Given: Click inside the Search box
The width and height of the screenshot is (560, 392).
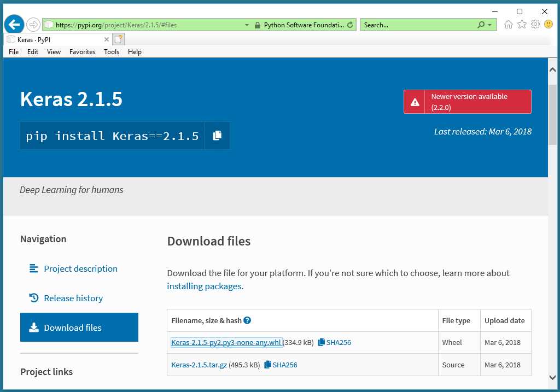Looking at the screenshot, I should click(x=416, y=25).
